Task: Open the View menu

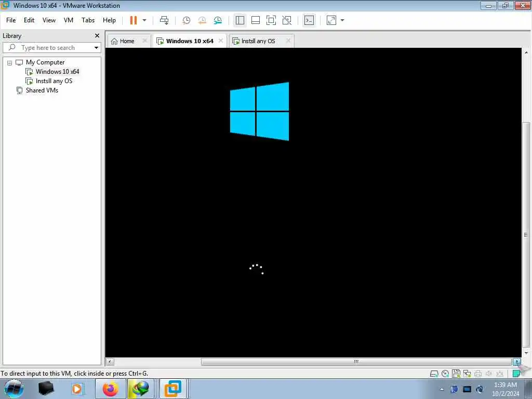Action: [x=49, y=20]
